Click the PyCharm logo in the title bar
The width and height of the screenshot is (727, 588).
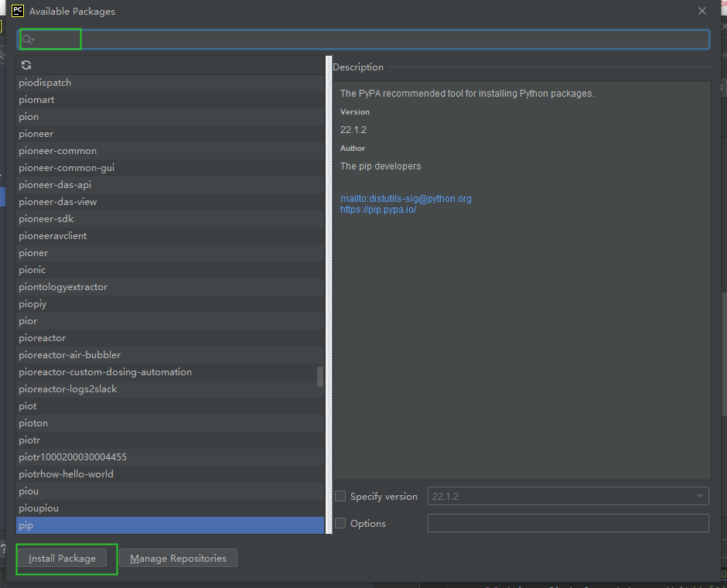[x=18, y=11]
